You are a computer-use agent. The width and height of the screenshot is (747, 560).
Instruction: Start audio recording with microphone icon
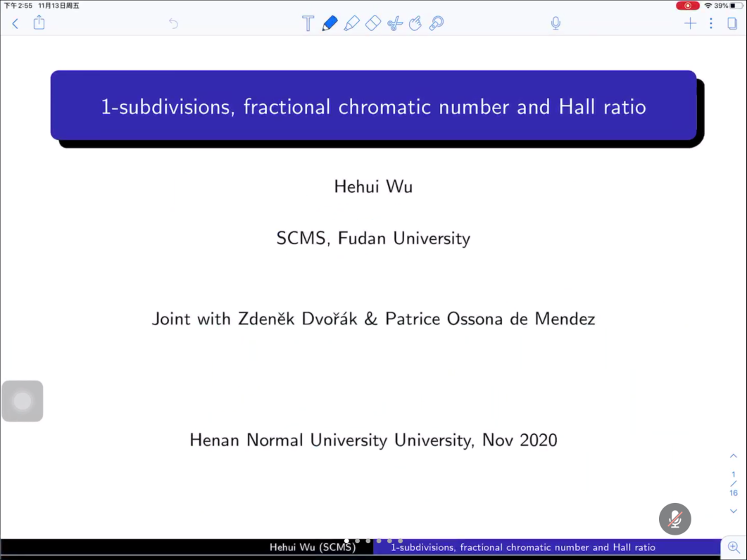click(x=555, y=23)
